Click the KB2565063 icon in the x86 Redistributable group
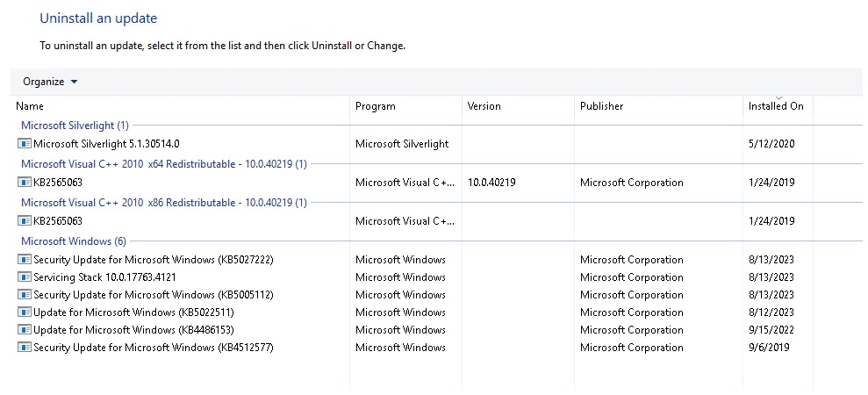This screenshot has width=868, height=395. click(x=25, y=221)
